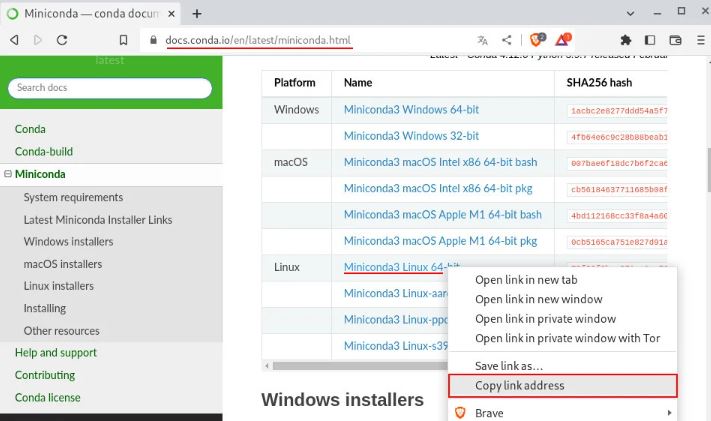Viewport: 711px width, 421px height.
Task: Reload the Miniconda page
Action: coord(62,40)
